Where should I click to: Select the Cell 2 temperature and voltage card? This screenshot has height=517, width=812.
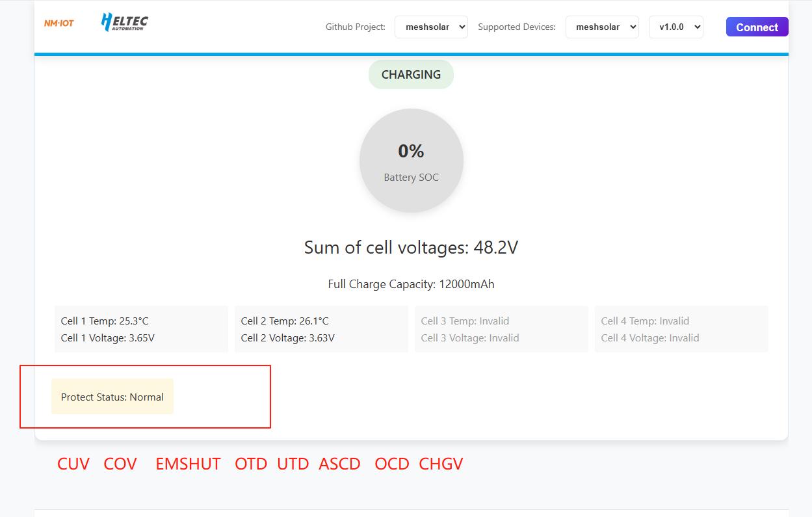pos(321,329)
